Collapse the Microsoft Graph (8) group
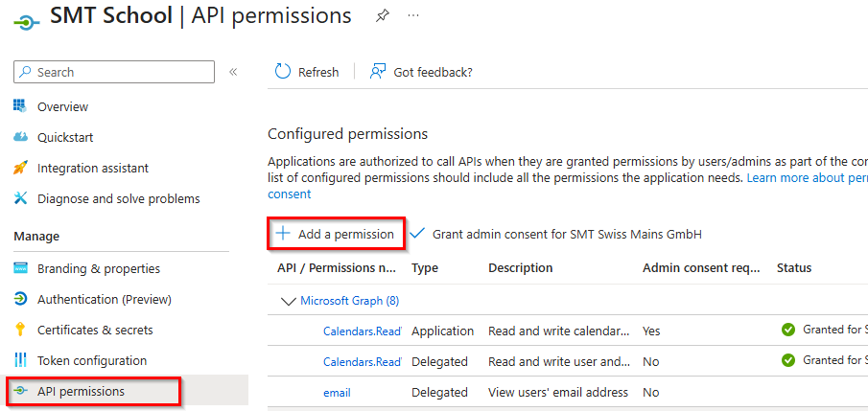The image size is (868, 411). click(x=288, y=301)
